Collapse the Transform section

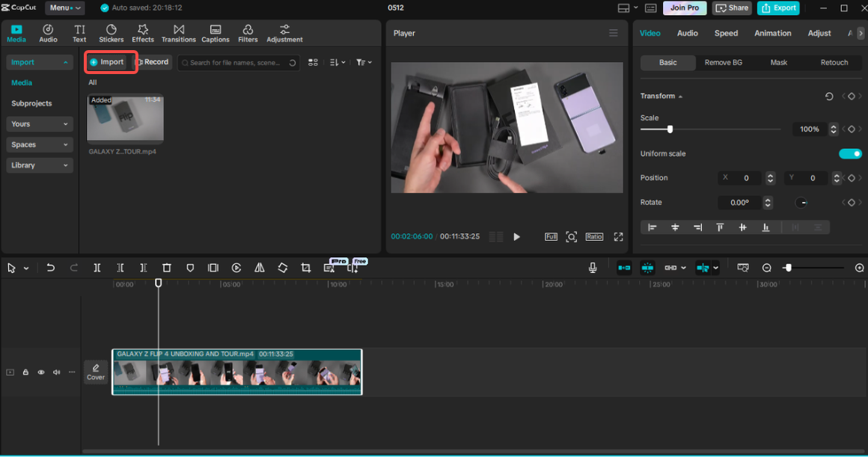pos(679,96)
